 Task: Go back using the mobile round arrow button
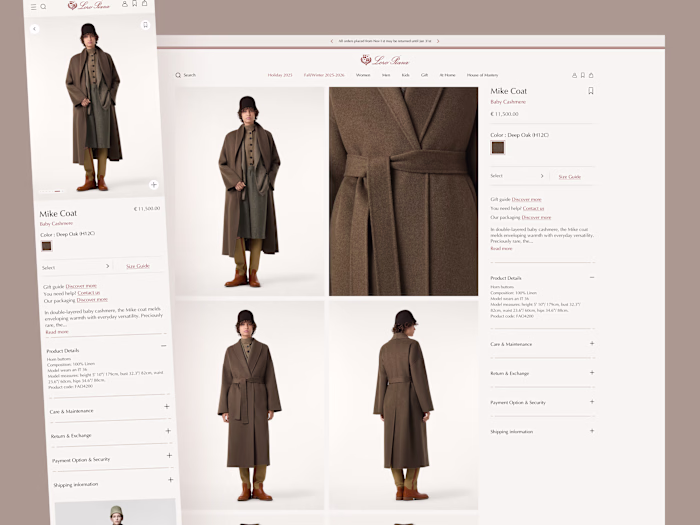click(x=34, y=29)
